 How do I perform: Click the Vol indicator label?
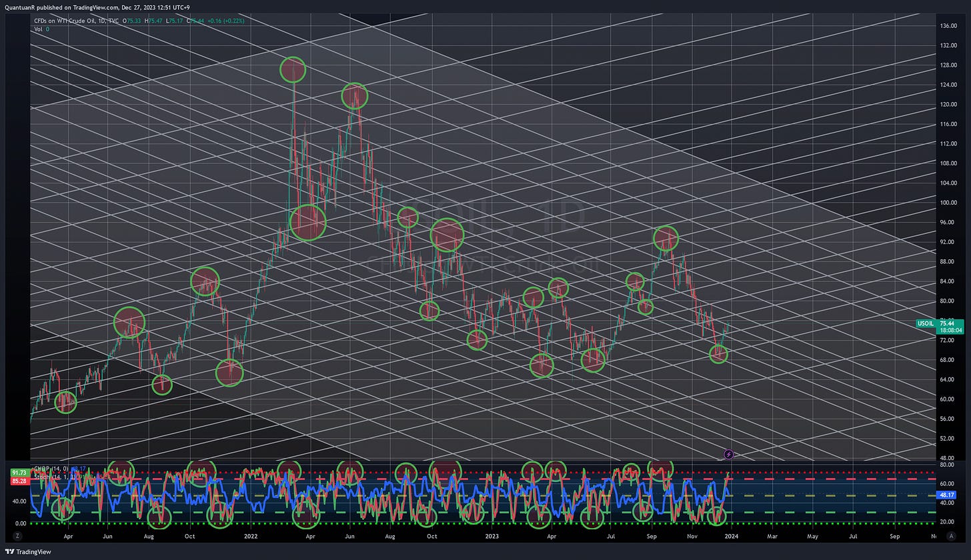[x=38, y=29]
